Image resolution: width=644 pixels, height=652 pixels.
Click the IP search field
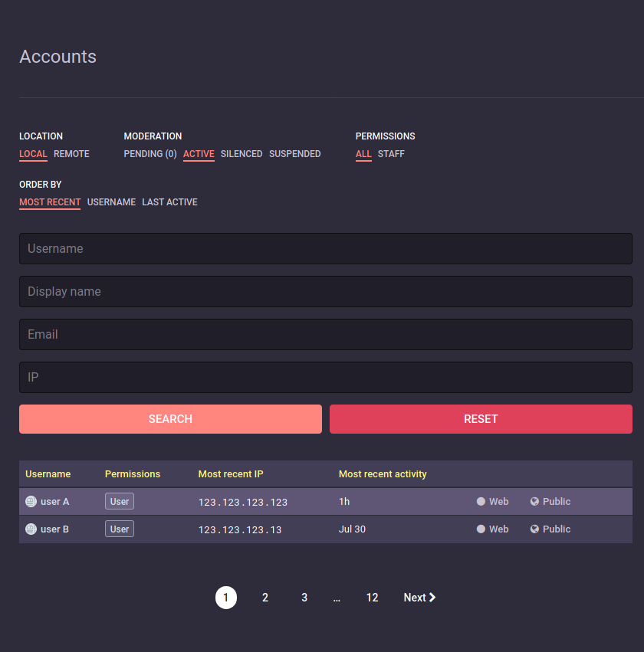(326, 377)
